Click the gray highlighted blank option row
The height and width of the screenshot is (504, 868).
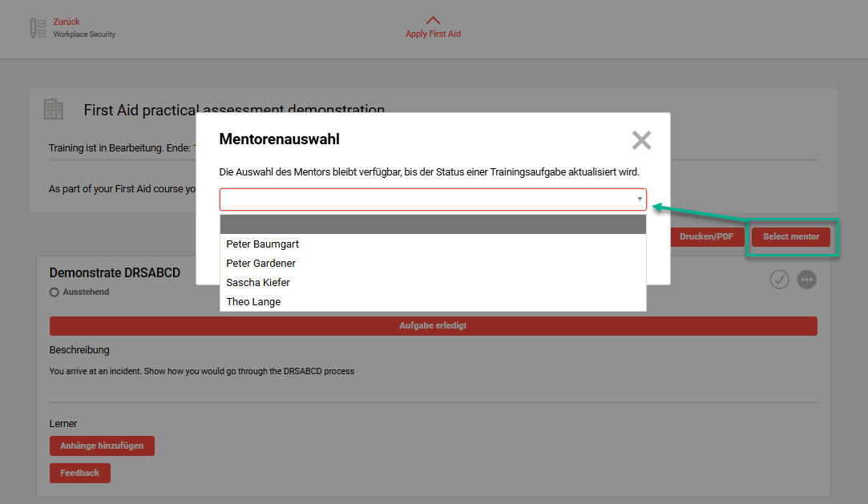pos(433,224)
